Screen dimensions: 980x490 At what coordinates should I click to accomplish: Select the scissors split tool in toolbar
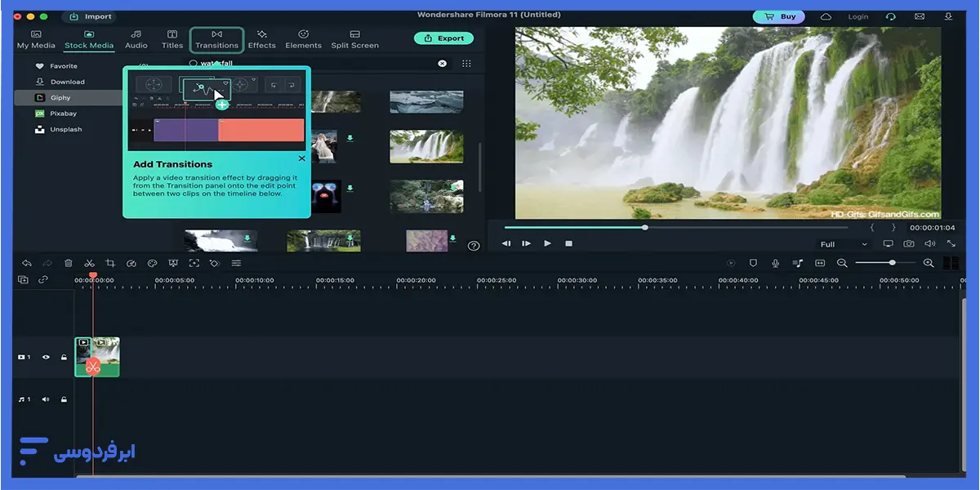tap(89, 263)
